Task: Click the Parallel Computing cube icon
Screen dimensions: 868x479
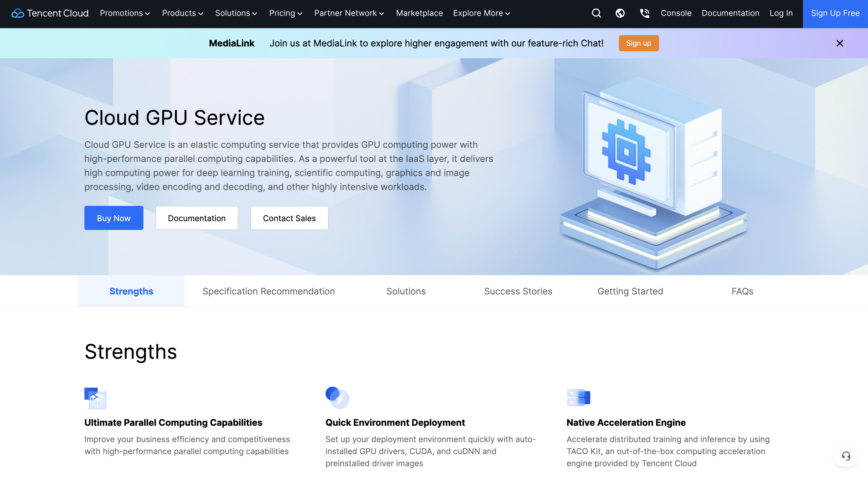Action: [x=95, y=398]
